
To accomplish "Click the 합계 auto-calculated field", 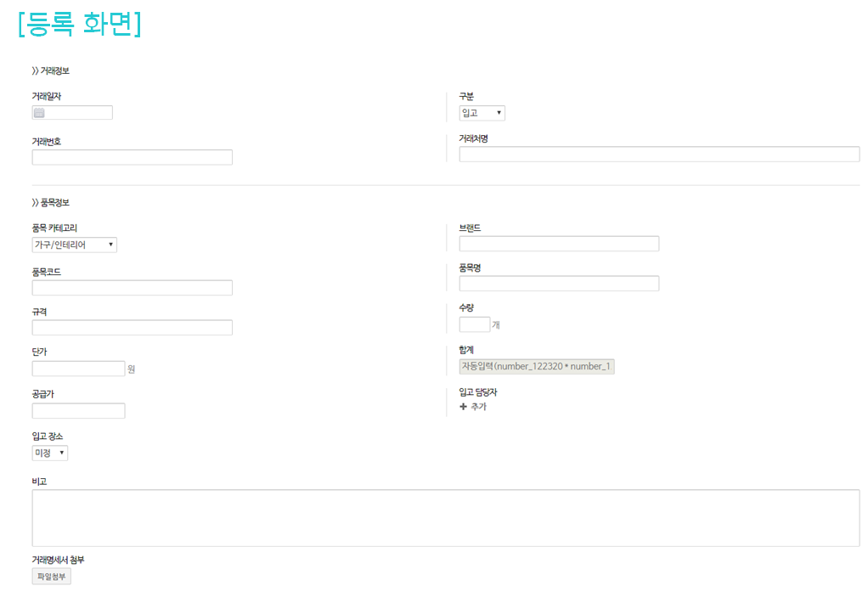I will click(536, 366).
